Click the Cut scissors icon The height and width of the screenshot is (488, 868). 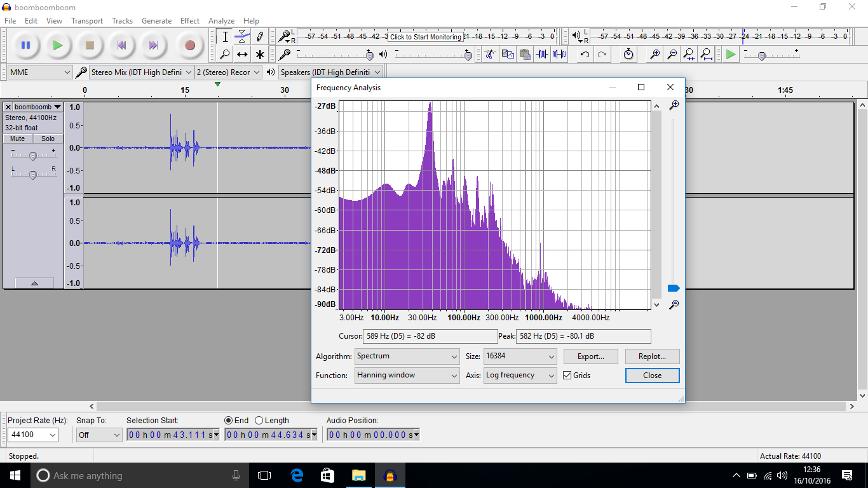tap(489, 54)
